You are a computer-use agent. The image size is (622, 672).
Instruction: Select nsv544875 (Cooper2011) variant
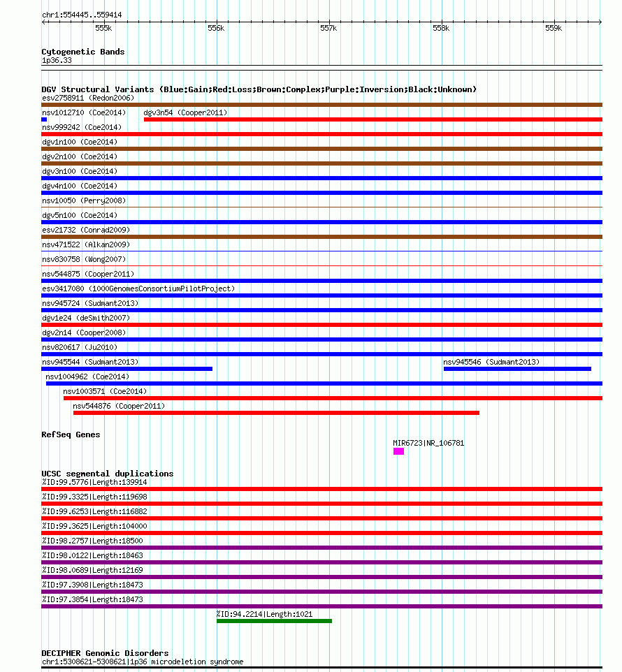[x=88, y=274]
